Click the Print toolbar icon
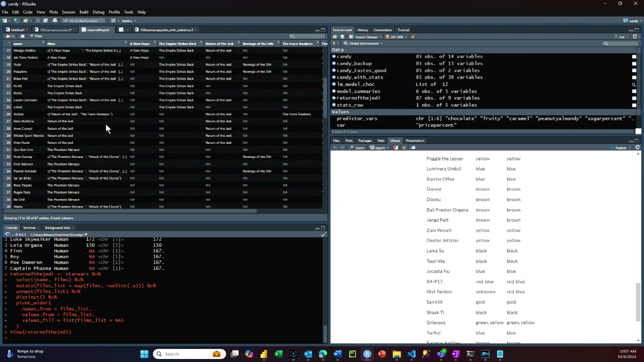Viewport: 644px width, 362px height. [x=55, y=21]
